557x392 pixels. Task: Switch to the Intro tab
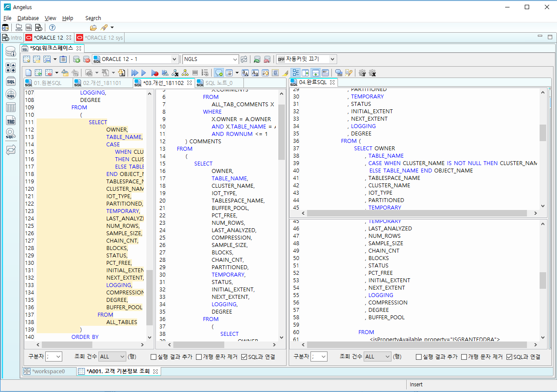pos(12,38)
